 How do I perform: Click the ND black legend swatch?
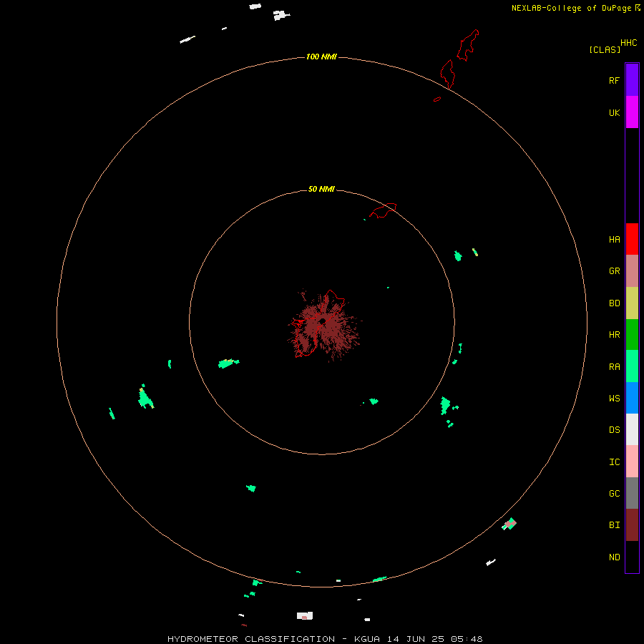coord(632,557)
